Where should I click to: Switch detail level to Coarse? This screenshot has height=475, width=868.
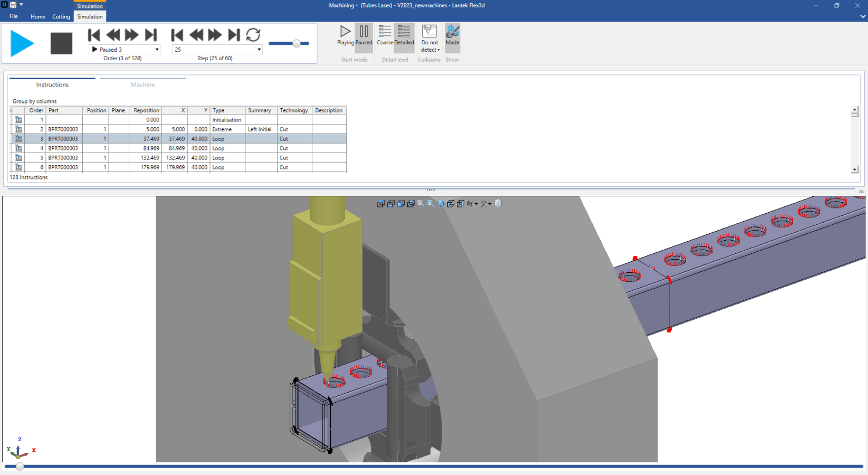(385, 35)
